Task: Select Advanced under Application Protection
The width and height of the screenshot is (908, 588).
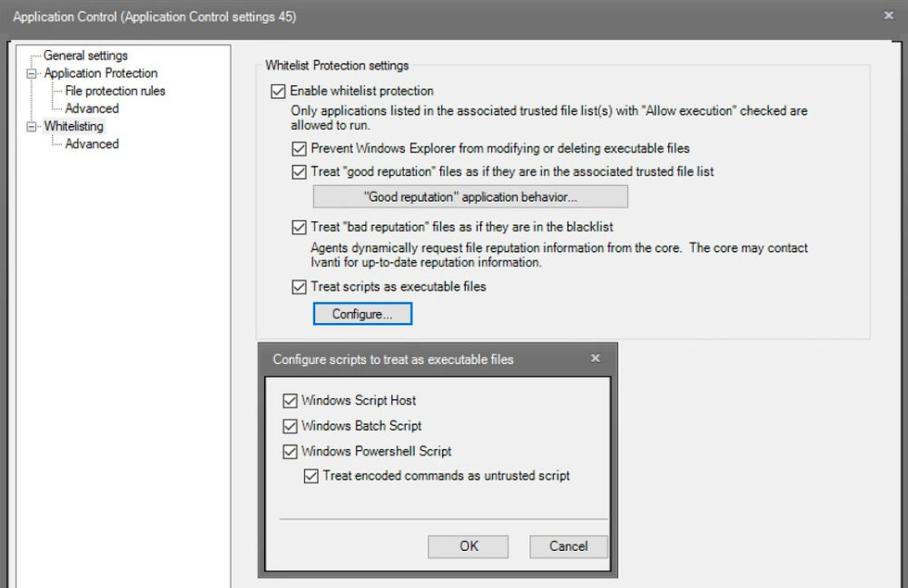Action: click(92, 108)
